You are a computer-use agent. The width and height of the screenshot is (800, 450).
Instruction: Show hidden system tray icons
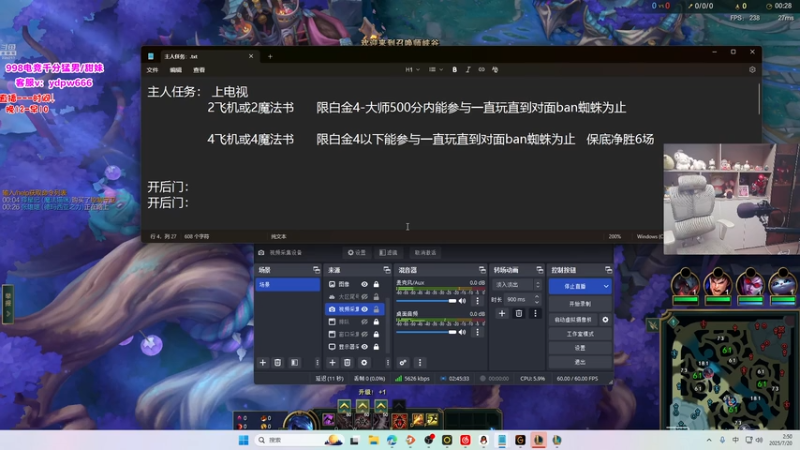709,440
